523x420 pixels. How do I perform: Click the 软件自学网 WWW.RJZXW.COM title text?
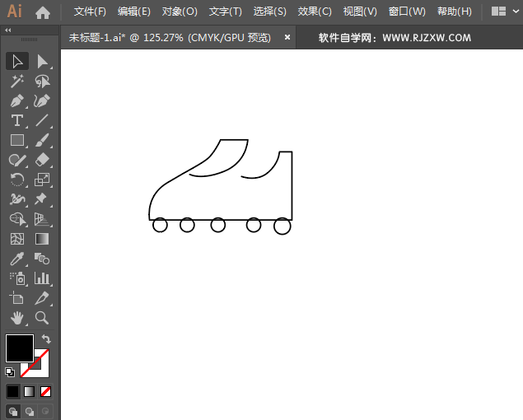(395, 38)
